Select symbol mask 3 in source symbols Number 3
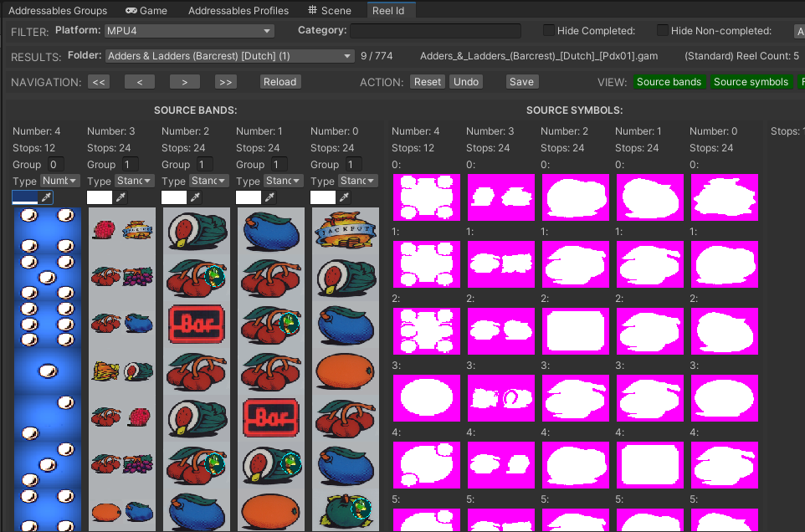 pyautogui.click(x=501, y=398)
